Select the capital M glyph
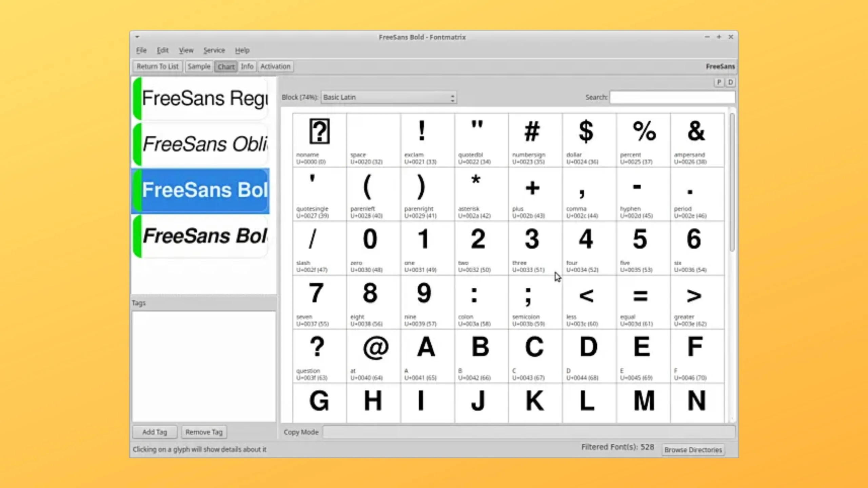Image resolution: width=868 pixels, height=488 pixels. tap(643, 403)
